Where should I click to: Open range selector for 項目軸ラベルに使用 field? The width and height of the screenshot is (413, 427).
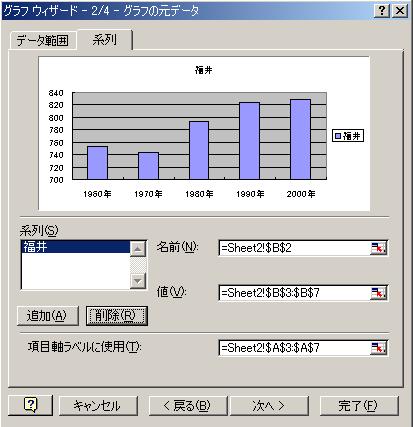pos(378,348)
